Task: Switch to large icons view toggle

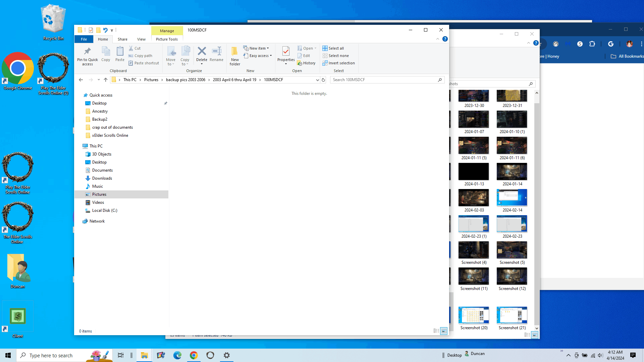Action: [444, 331]
